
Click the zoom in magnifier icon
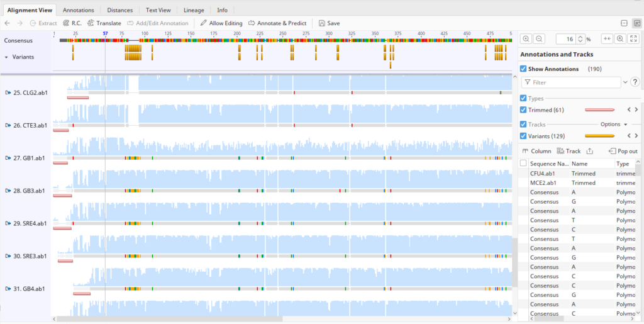point(526,39)
